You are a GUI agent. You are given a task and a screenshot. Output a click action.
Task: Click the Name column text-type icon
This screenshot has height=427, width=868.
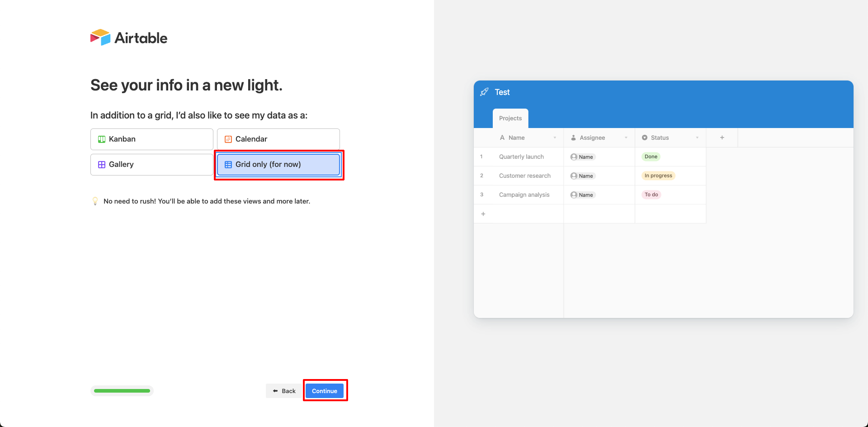502,138
